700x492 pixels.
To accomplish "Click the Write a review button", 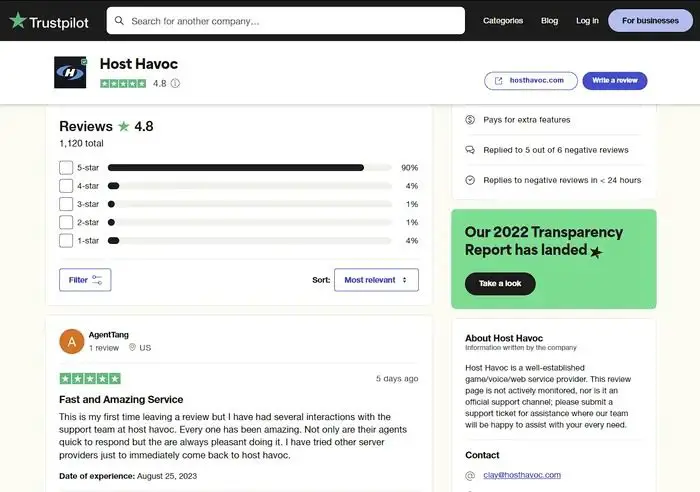I will [615, 81].
